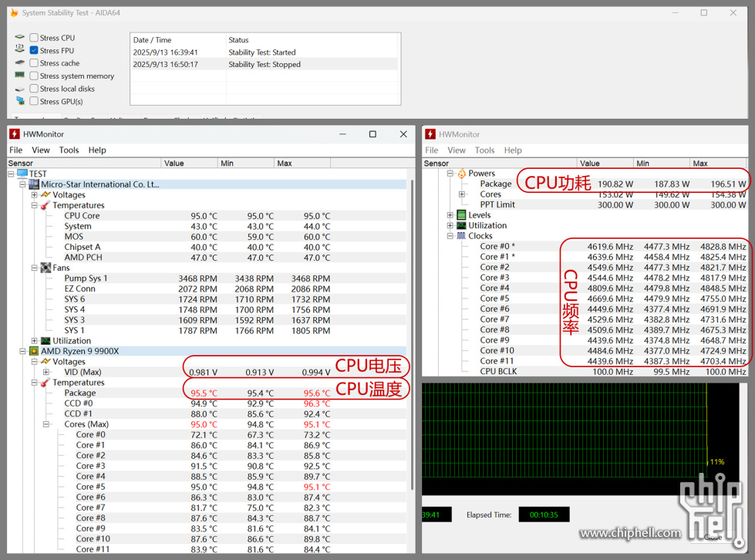Click the CPU icon beside Stress CPU
This screenshot has height=560, width=755.
[x=20, y=37]
